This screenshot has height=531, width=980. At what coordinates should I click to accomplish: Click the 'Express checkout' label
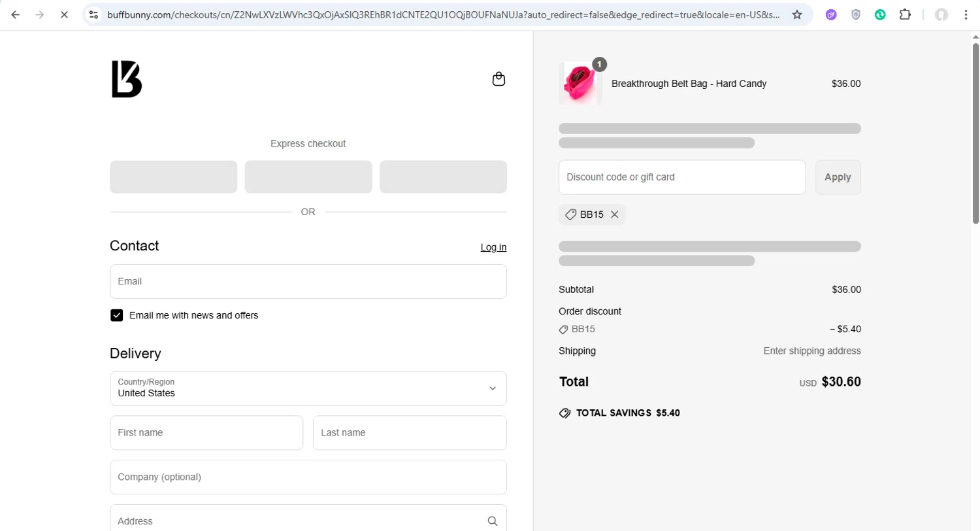308,144
